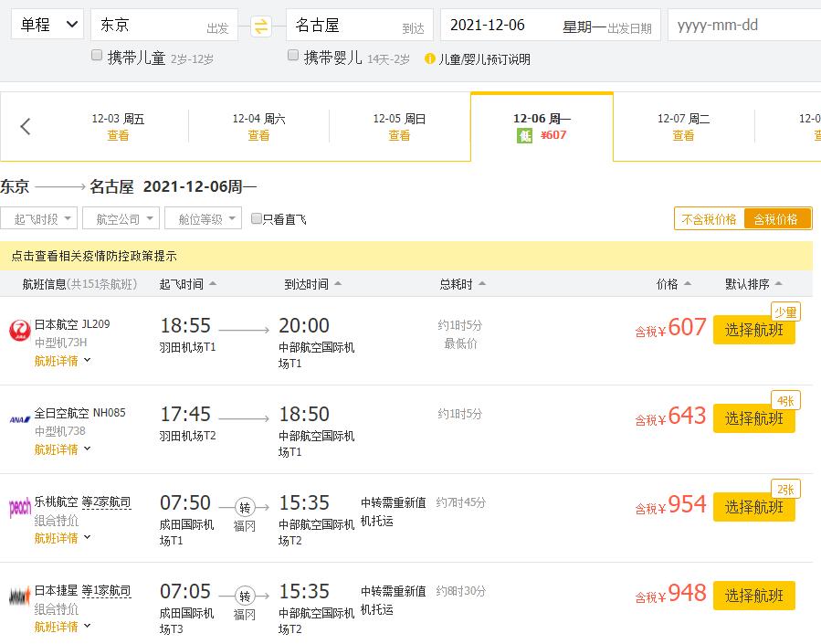Click the child/infant booking info icon
The width and height of the screenshot is (821, 644).
pyautogui.click(x=430, y=58)
